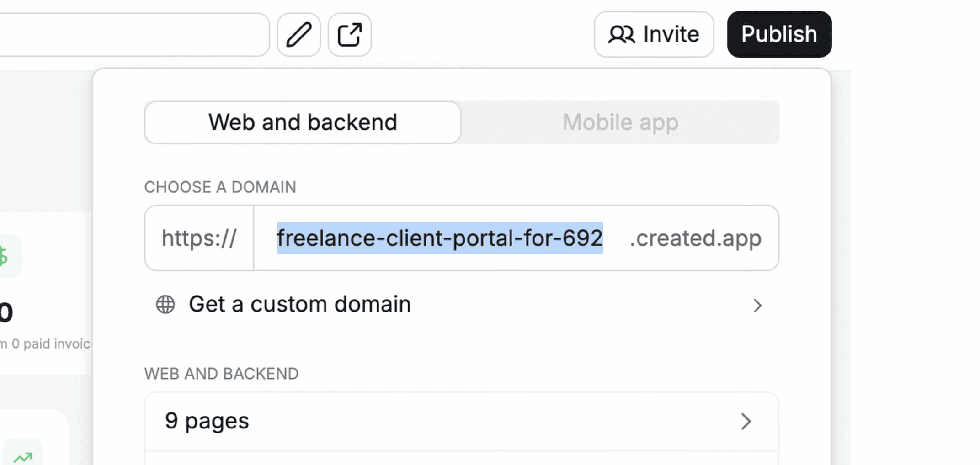Expand the 9 pages chevron

pyautogui.click(x=746, y=421)
